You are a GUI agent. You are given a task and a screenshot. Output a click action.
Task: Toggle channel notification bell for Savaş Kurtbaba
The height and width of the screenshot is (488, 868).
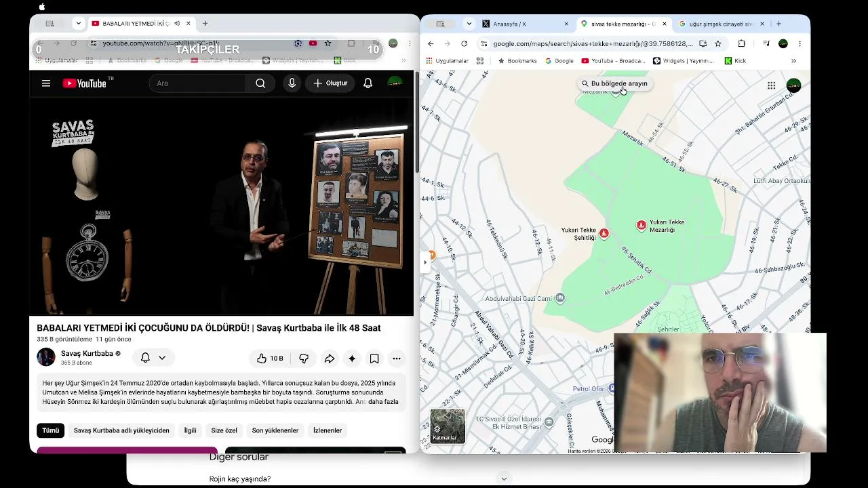pyautogui.click(x=145, y=358)
